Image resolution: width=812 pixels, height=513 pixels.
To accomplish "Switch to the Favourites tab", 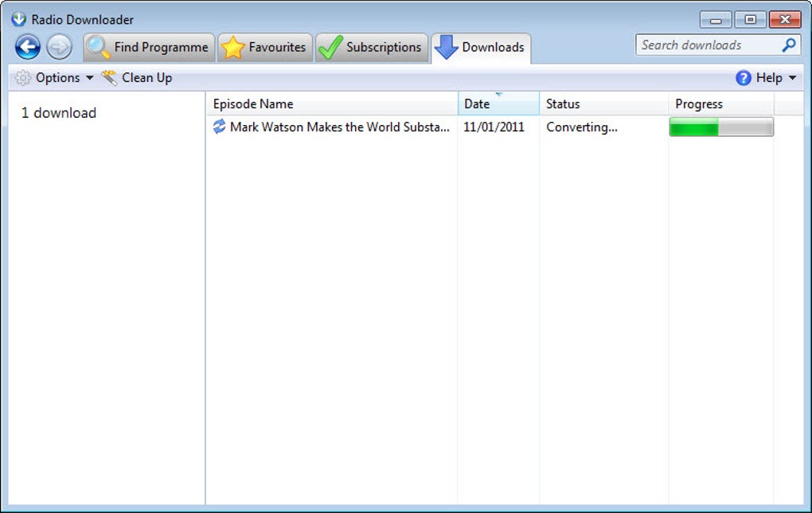I will pos(264,47).
